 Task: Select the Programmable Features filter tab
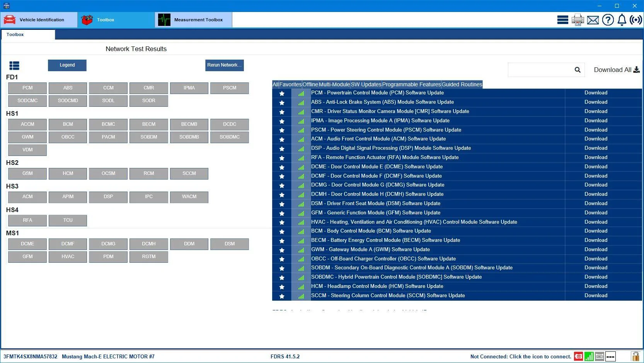pyautogui.click(x=412, y=84)
